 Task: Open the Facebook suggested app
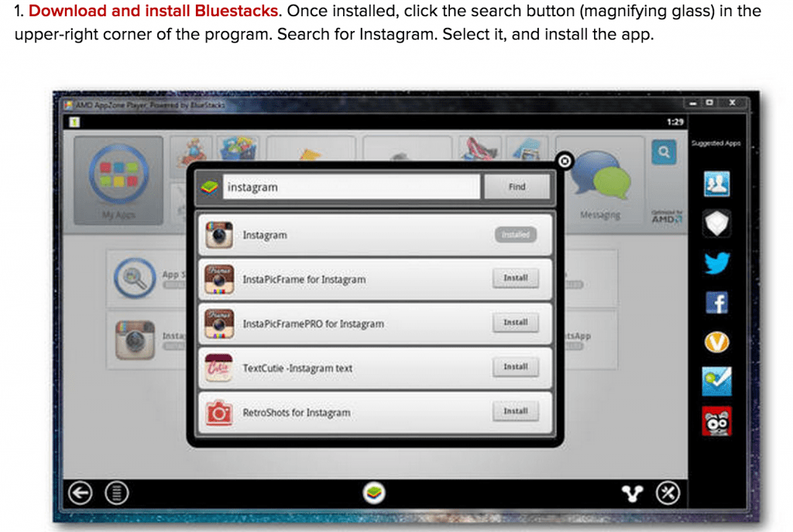716,303
